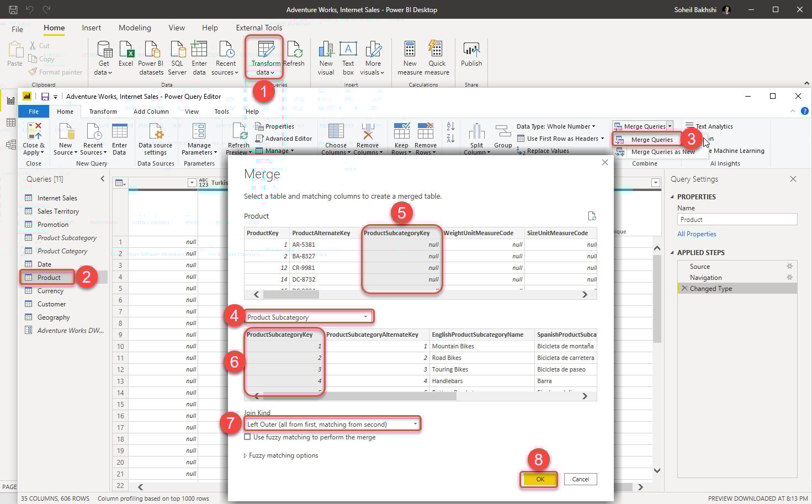Expand Fuzzy matching options
The width and height of the screenshot is (812, 504).
click(281, 455)
